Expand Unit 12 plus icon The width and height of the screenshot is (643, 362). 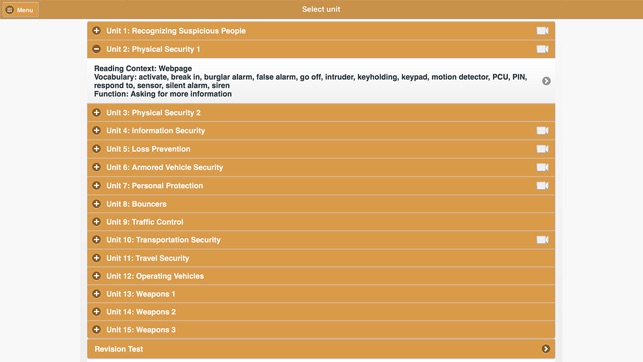[x=96, y=276]
